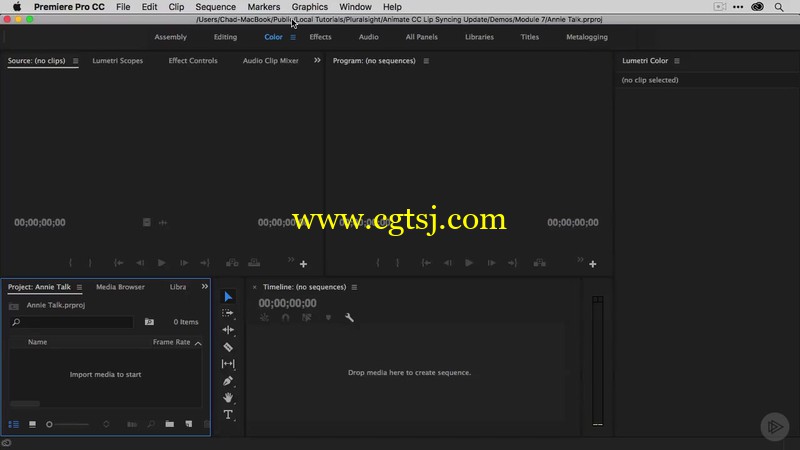This screenshot has width=800, height=450.
Task: Open Project panel hamburger menu
Action: 79,287
